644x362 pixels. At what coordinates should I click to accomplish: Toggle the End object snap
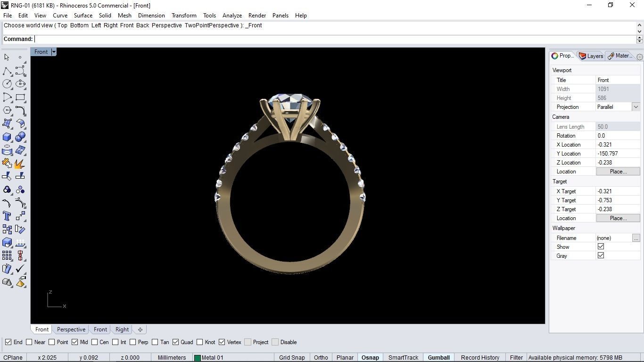8,342
